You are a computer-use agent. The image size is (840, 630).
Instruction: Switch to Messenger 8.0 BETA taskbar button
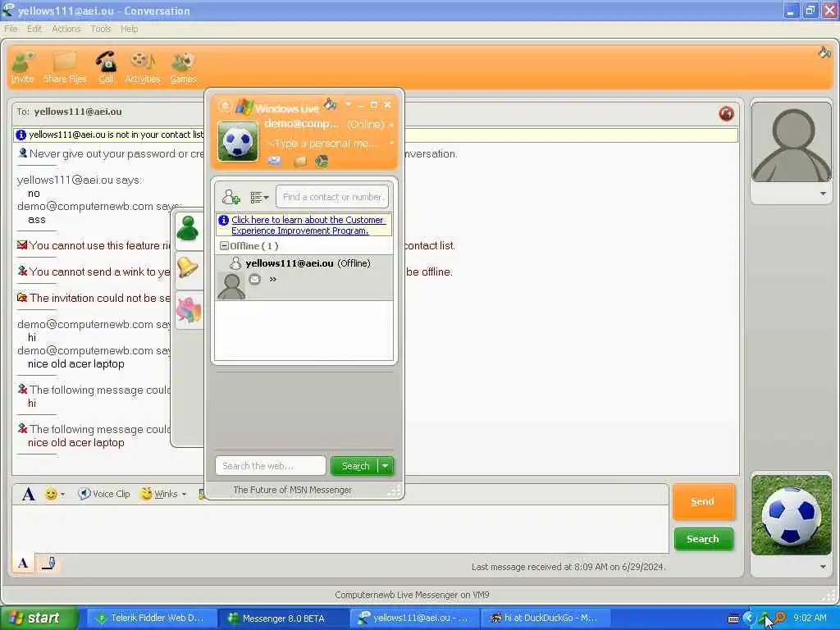283,618
